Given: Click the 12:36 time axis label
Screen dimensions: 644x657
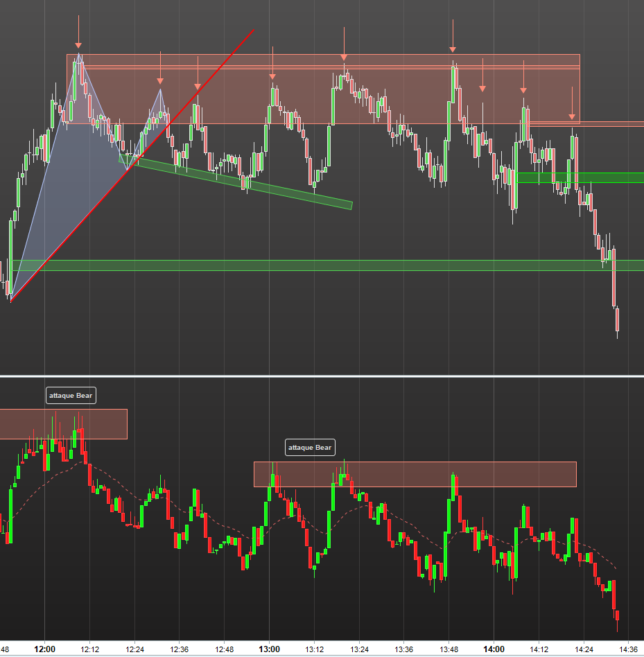Looking at the screenshot, I should coord(180,649).
